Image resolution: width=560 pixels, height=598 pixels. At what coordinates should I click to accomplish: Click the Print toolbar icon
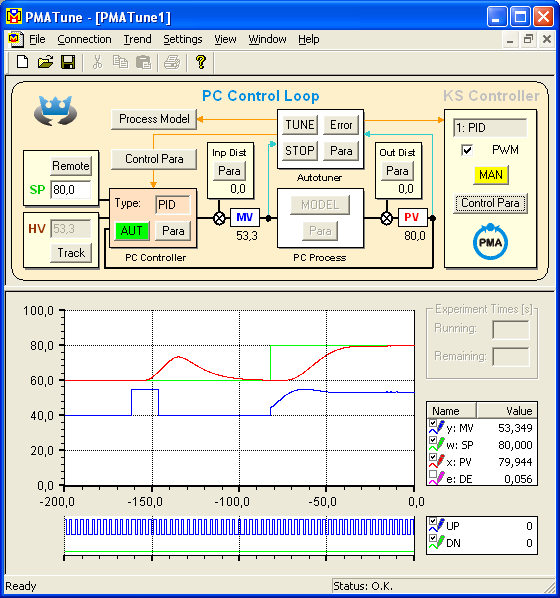click(172, 62)
